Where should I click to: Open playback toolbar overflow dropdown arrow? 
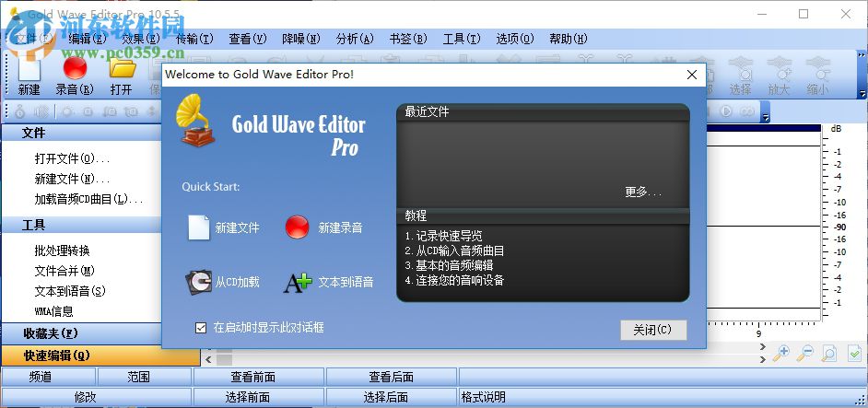[766, 117]
